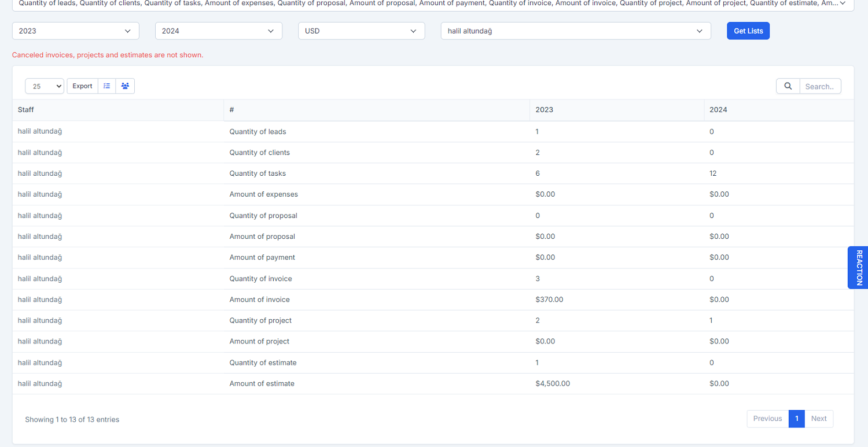The height and width of the screenshot is (447, 868).
Task: Focus the Search.. input field
Action: tap(820, 86)
